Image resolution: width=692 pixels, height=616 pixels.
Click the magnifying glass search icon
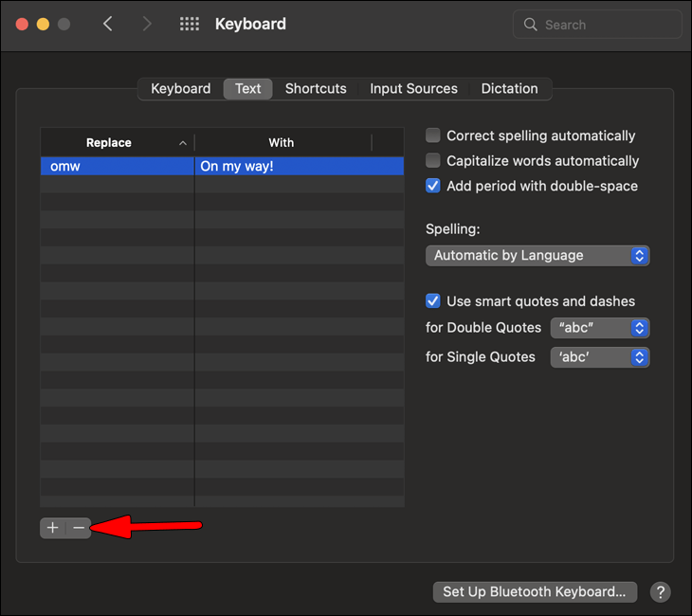[x=531, y=25]
